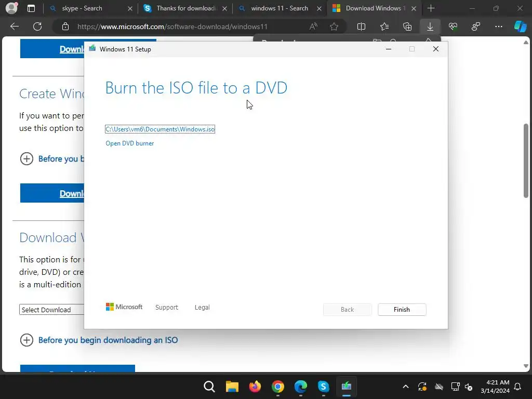Open Collections icon in Edge toolbar
The image size is (532, 399).
click(x=407, y=26)
